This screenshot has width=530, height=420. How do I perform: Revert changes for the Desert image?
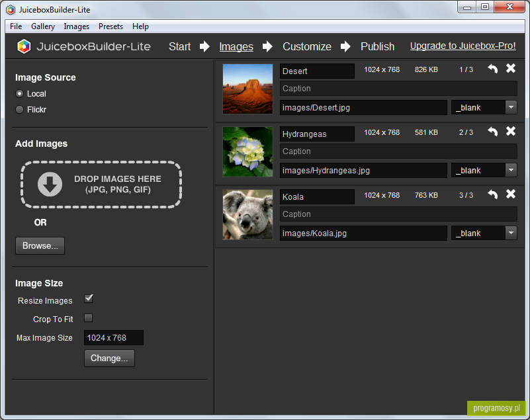[493, 69]
